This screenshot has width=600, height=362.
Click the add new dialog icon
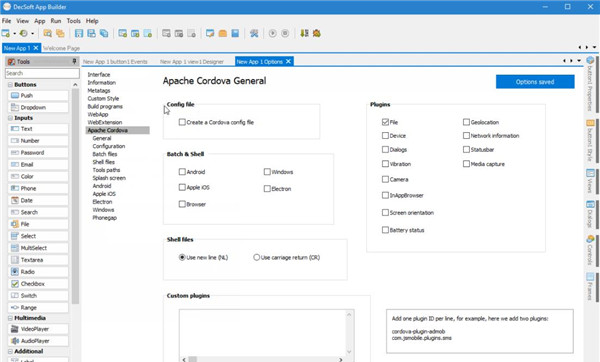[135, 34]
